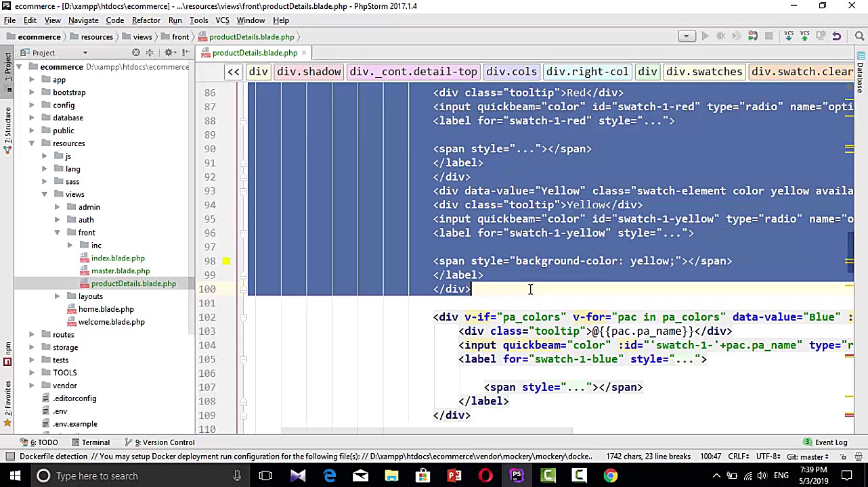Image resolution: width=868 pixels, height=487 pixels.
Task: Open Search Everywhere magnifier icon
Action: pos(859,37)
